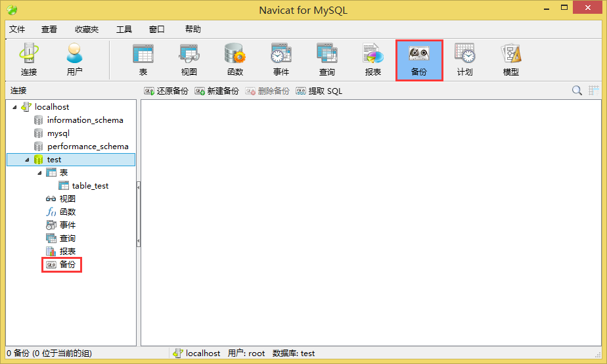607x364 pixels.
Task: Click 提取 SQL (Extract SQL) button
Action: [x=319, y=91]
